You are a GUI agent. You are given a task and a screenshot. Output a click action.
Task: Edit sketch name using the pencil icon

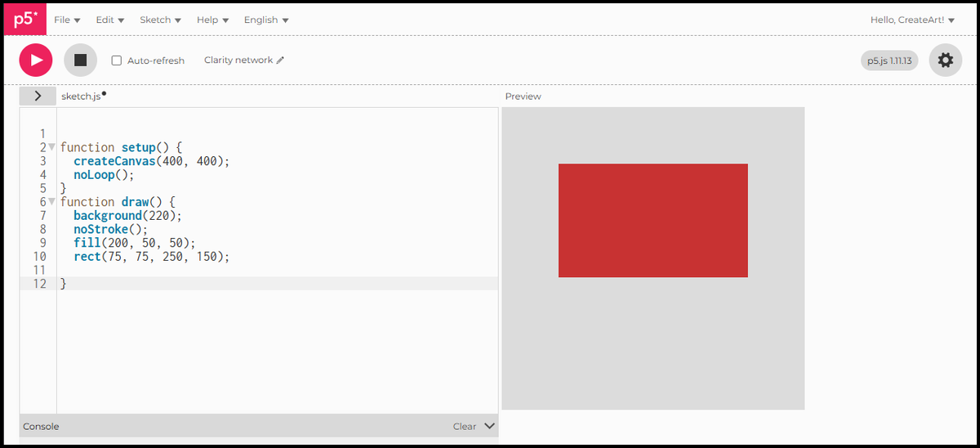pos(280,60)
